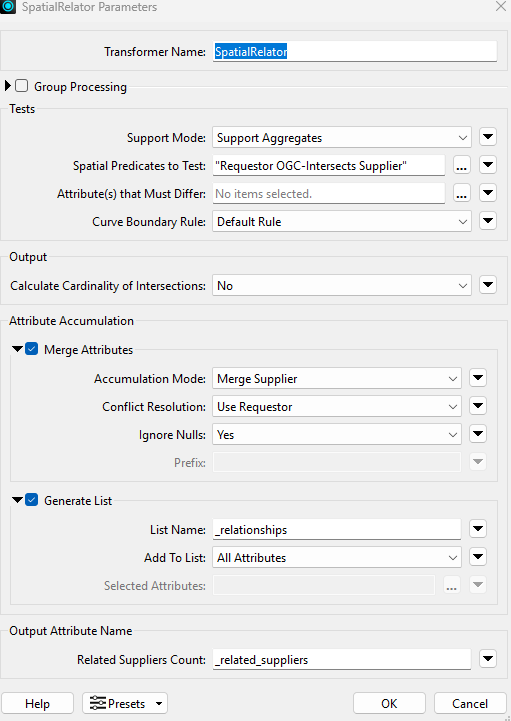Click the Help button
Viewport: 511px width, 721px height.
[37, 704]
